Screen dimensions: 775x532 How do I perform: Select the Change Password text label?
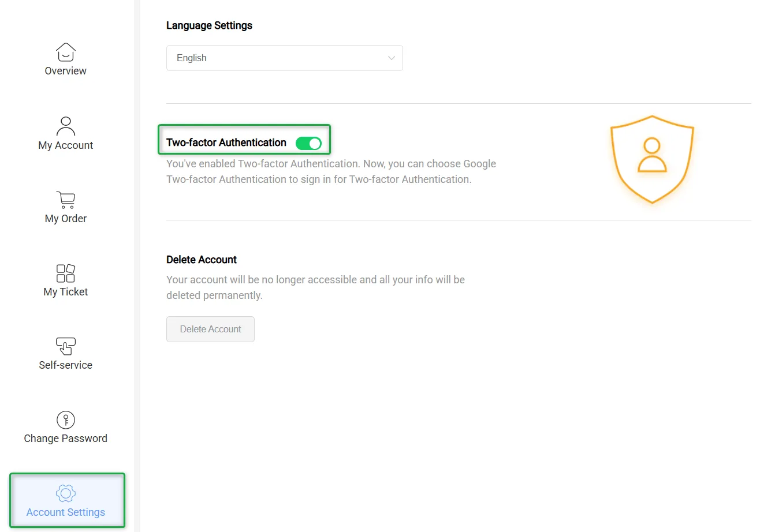(x=65, y=439)
